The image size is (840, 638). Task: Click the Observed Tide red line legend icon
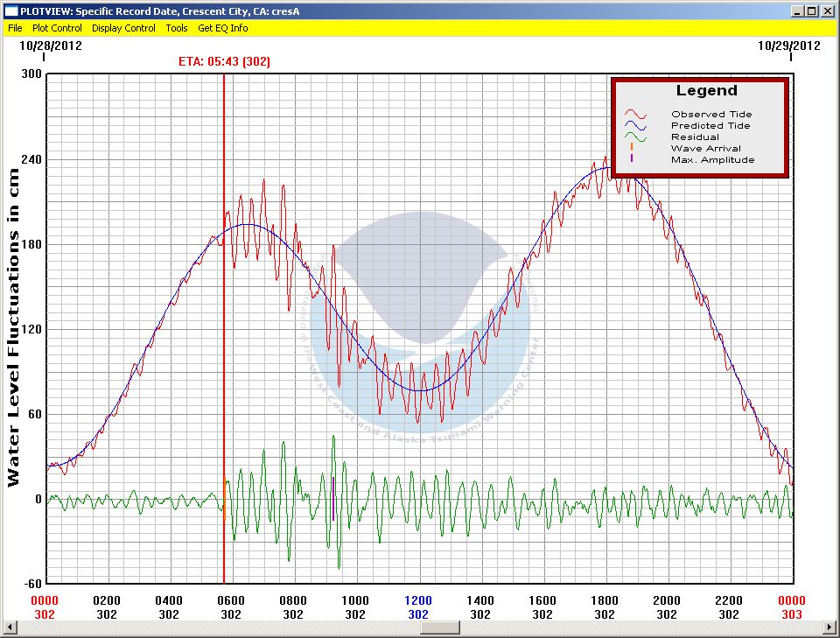click(635, 114)
